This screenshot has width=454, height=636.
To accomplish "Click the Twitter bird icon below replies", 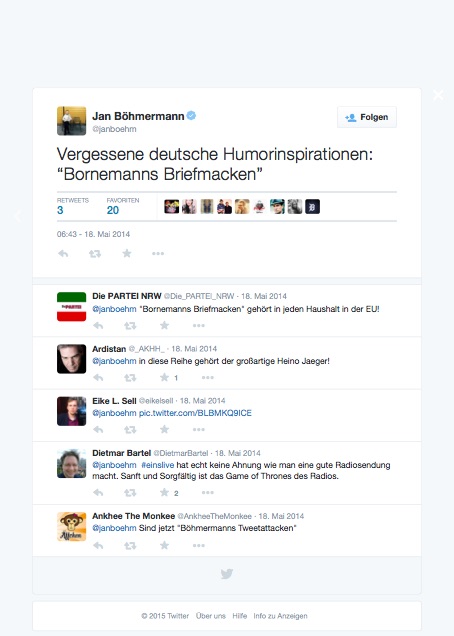I will point(227,574).
